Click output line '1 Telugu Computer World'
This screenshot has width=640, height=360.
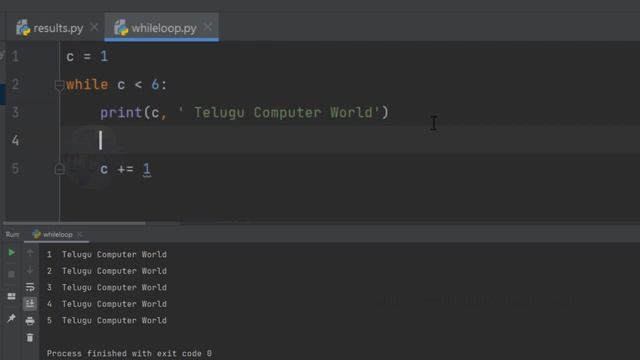[x=107, y=254]
